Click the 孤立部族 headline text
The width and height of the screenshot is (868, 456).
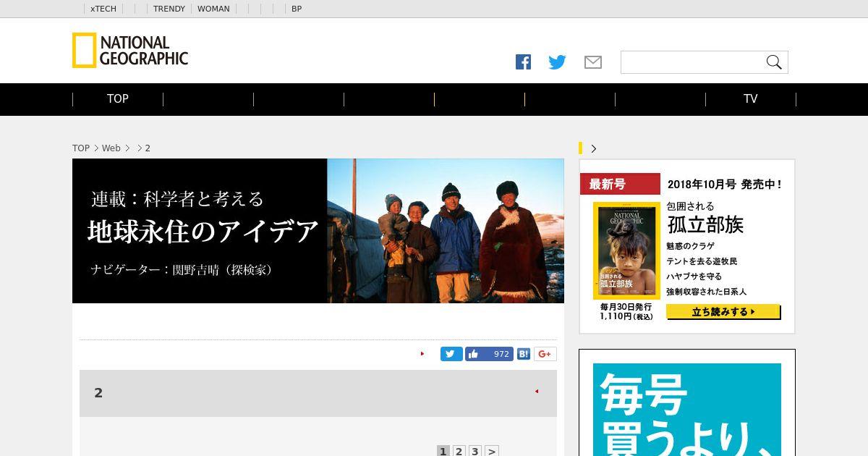(705, 224)
